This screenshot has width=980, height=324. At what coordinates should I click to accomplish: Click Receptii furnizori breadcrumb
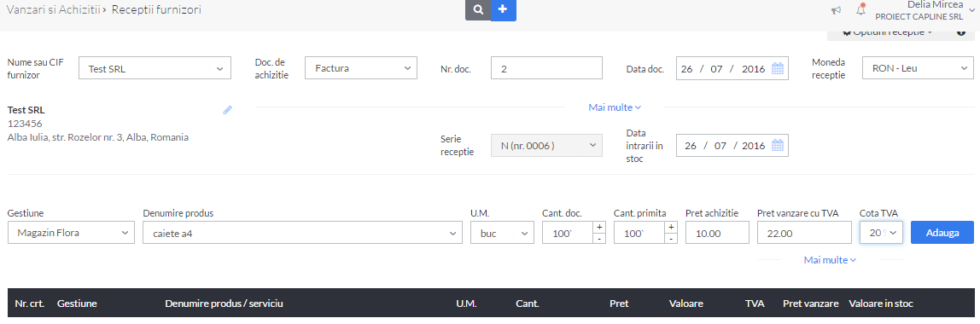click(x=156, y=10)
